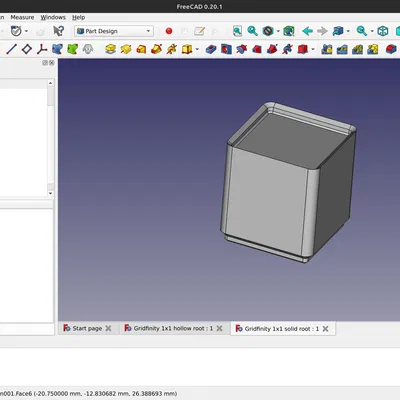Select the Gridfinity 1x1 solid root tab
Viewport: 400px width, 400px height.
282,329
